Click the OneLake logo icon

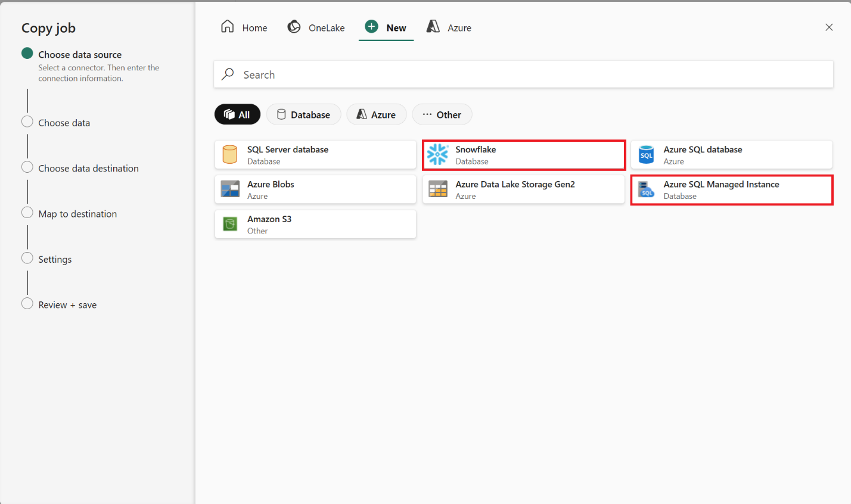(294, 27)
